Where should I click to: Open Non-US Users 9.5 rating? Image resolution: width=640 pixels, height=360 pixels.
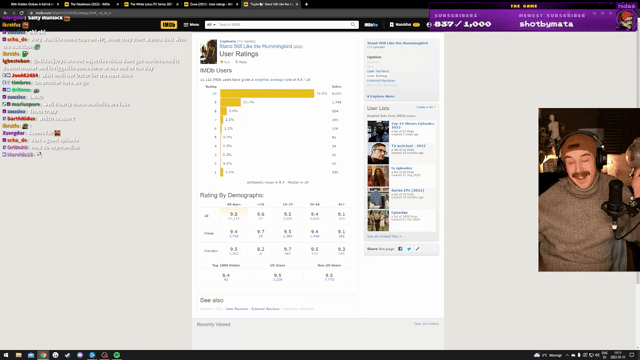click(329, 277)
